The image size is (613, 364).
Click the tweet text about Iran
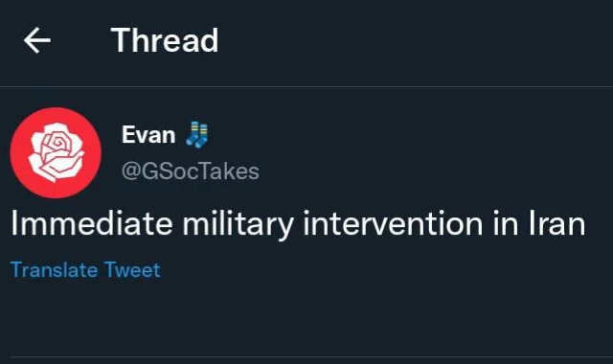298,224
